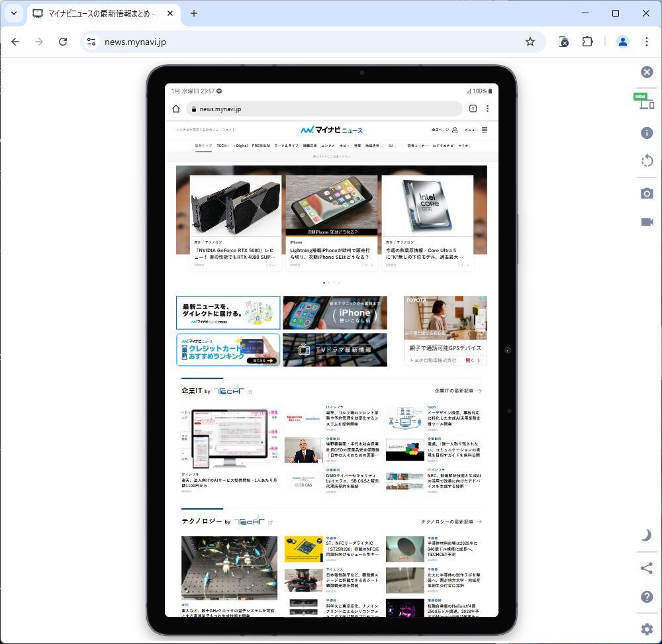662x644 pixels.
Task: Open a new Chrome tab
Action: click(194, 13)
